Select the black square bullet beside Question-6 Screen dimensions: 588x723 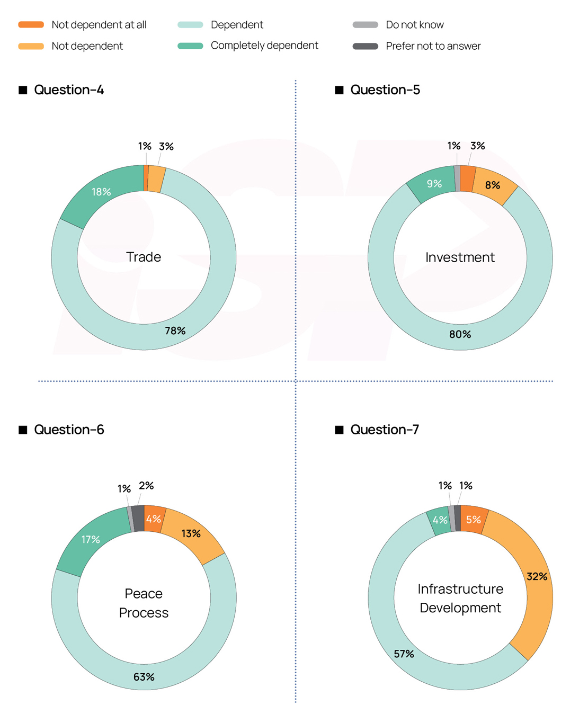pos(23,430)
